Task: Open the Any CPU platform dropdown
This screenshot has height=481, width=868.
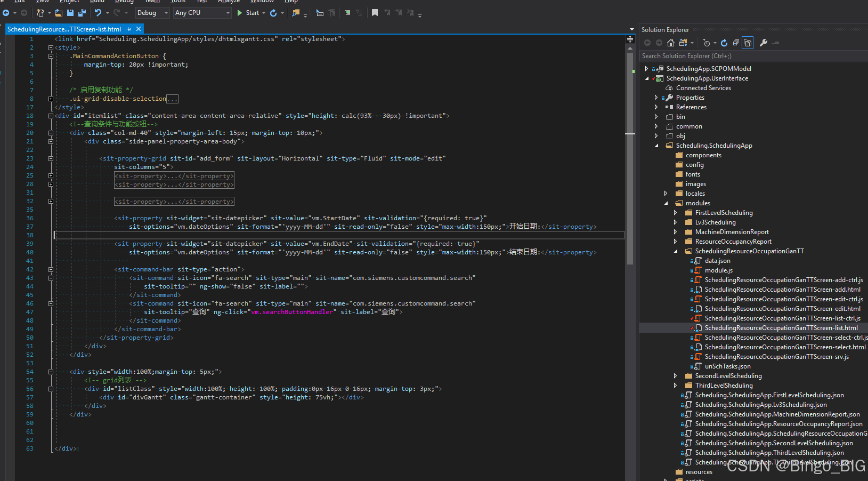Action: [x=202, y=13]
